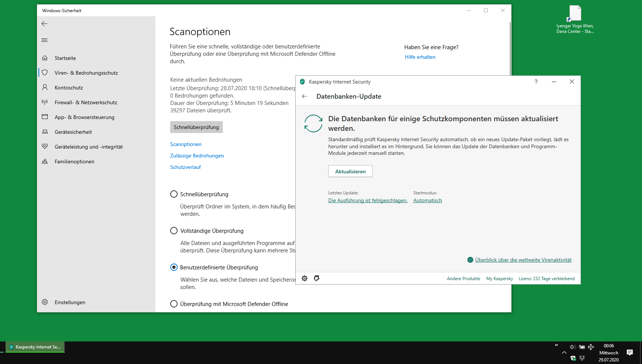Click person icon for Kontoschutz
Viewport: 642px width, 364px height.
pyautogui.click(x=45, y=88)
